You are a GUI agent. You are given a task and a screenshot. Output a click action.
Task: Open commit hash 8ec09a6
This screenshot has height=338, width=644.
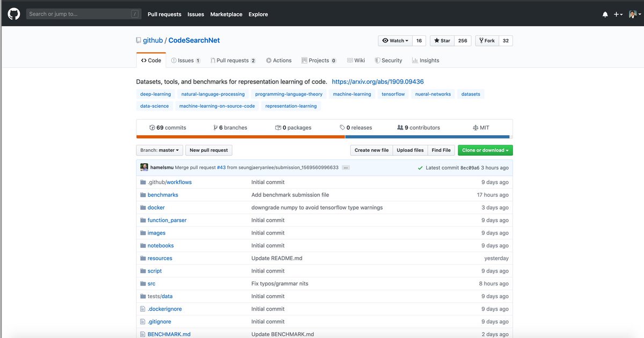click(x=470, y=168)
